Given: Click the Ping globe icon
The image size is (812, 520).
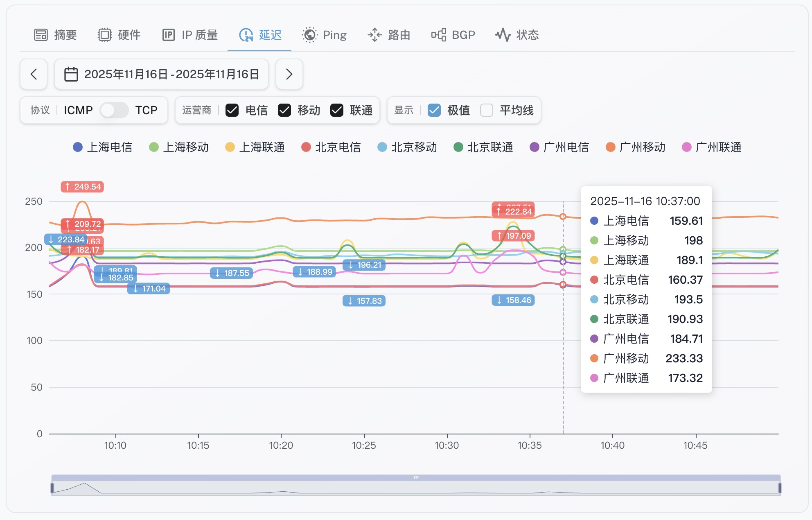Looking at the screenshot, I should (310, 35).
